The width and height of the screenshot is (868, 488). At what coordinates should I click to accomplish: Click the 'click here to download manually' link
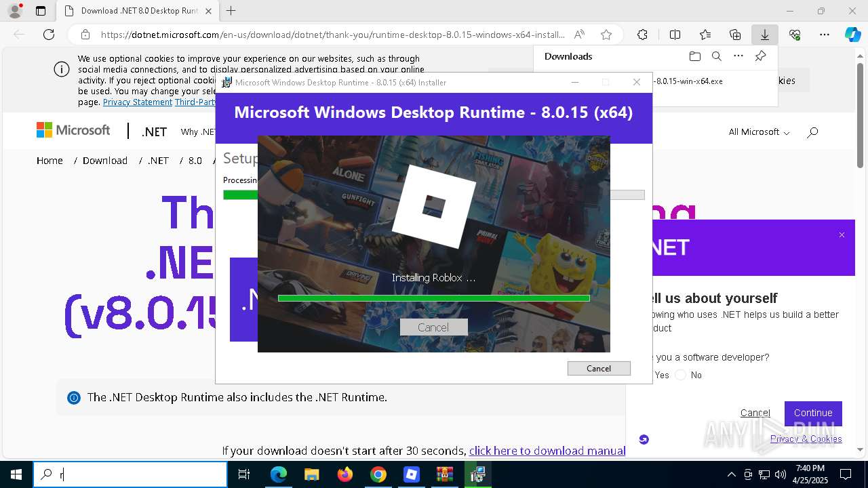click(547, 451)
